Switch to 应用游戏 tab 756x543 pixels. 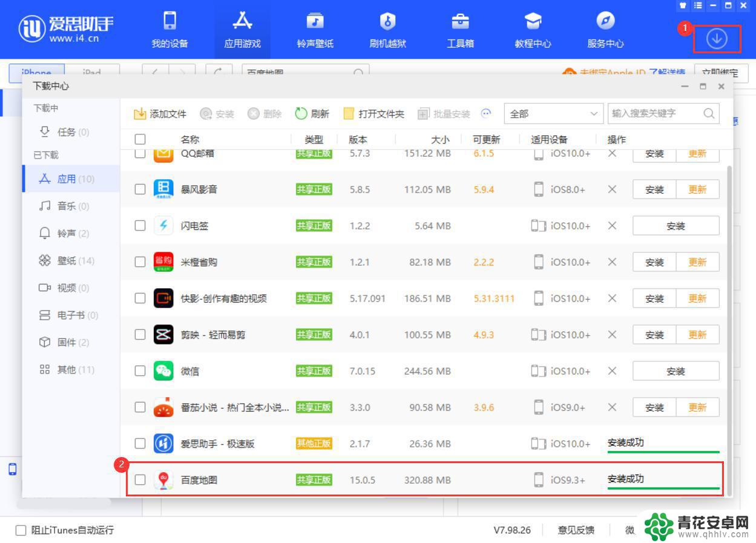click(242, 30)
